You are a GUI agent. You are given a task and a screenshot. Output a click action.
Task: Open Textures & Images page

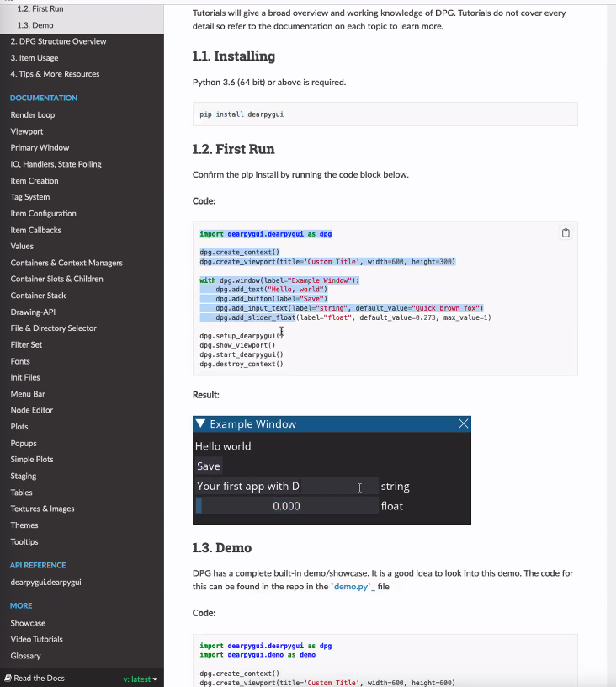[42, 509]
